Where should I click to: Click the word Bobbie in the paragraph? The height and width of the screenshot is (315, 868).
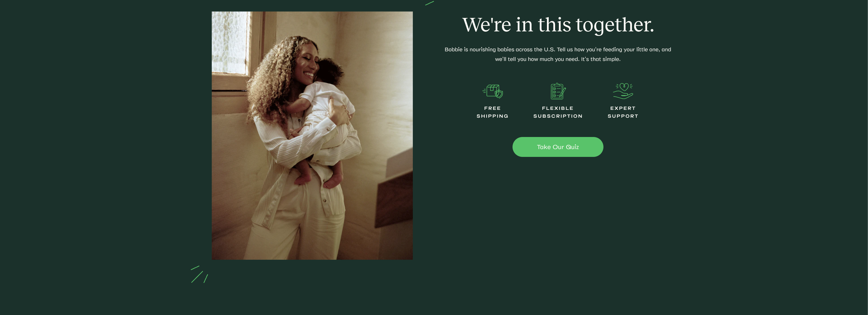pos(453,49)
